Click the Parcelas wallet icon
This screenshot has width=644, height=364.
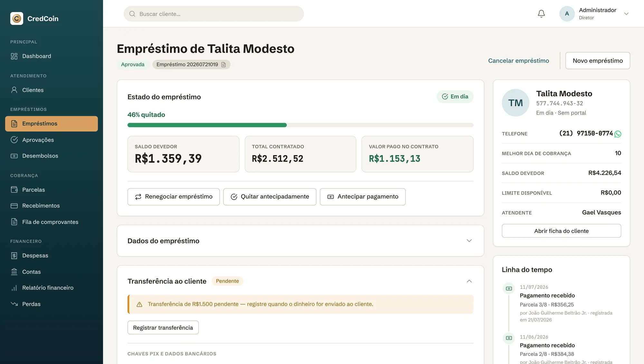[14, 190]
